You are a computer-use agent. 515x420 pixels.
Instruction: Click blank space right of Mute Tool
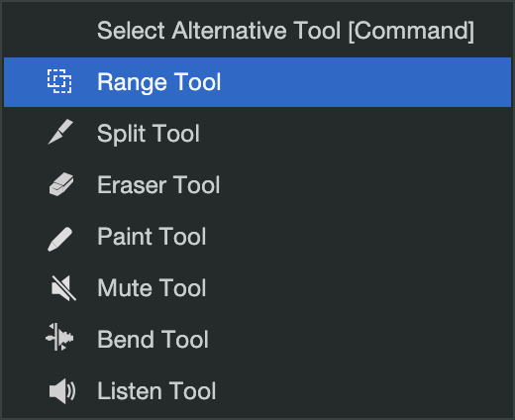point(360,288)
